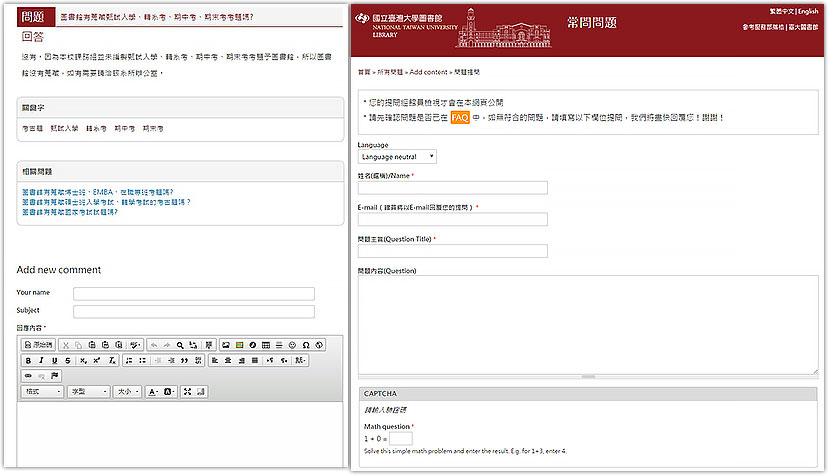Apply Superscript formatting
This screenshot has width=829, height=476.
pos(97,361)
